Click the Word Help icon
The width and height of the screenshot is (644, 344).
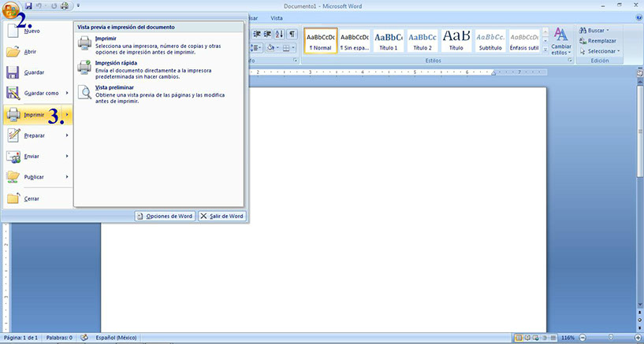638,18
